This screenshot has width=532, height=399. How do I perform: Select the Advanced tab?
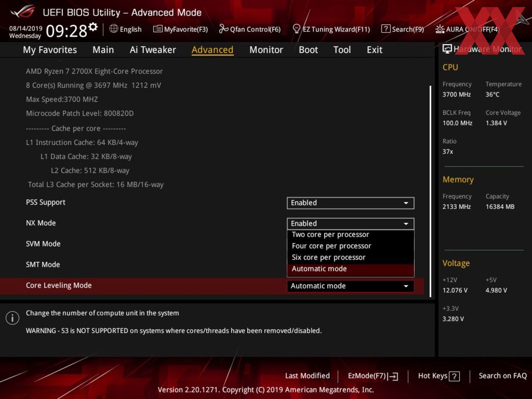(x=212, y=50)
